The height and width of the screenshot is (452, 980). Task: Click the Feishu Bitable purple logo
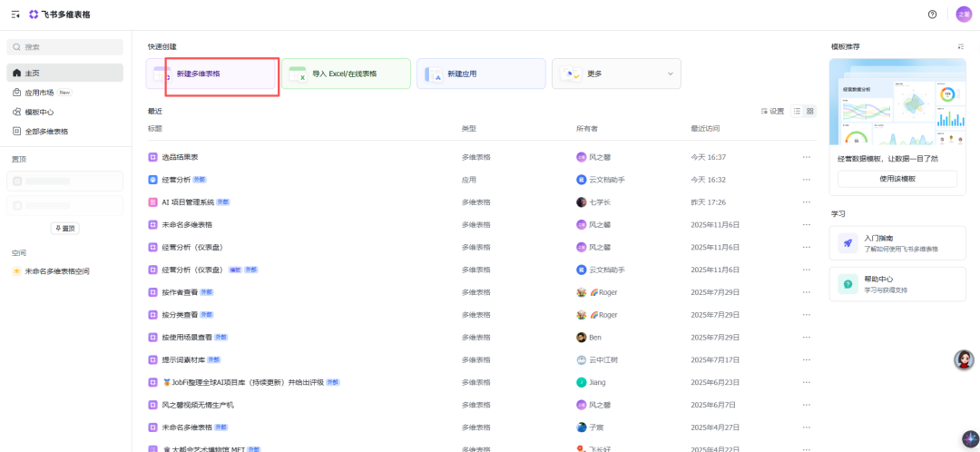click(x=34, y=15)
